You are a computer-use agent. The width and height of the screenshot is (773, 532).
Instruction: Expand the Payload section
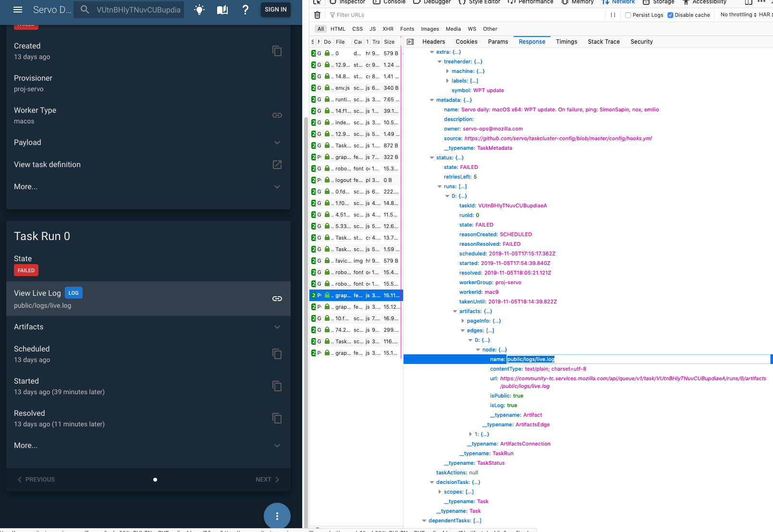pyautogui.click(x=277, y=143)
